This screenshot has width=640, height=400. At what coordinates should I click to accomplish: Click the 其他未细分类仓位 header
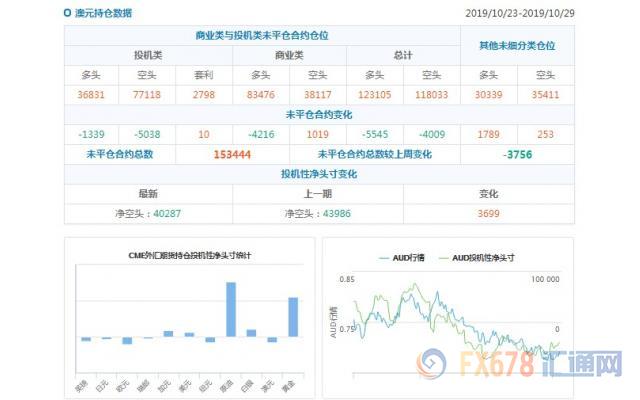click(x=517, y=45)
